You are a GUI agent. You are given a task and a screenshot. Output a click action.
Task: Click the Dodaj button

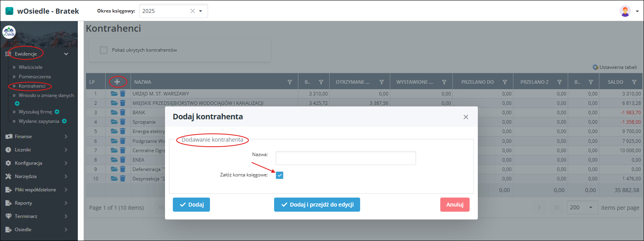[191, 205]
